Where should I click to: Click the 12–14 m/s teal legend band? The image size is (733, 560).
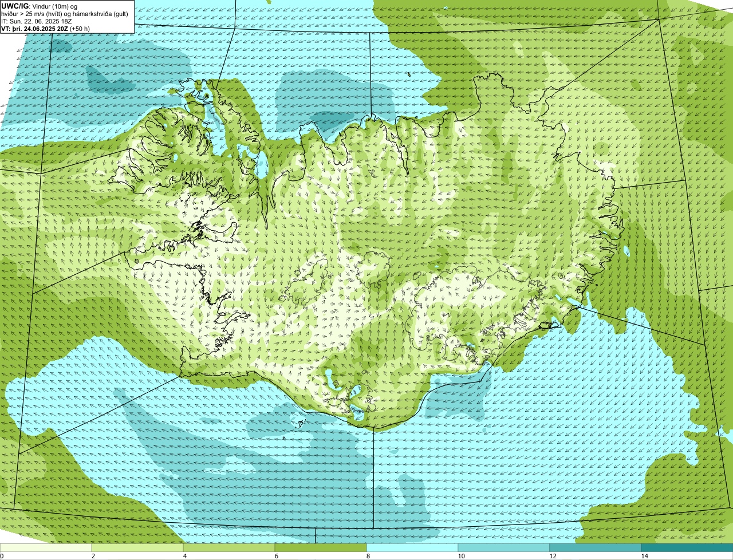596,547
